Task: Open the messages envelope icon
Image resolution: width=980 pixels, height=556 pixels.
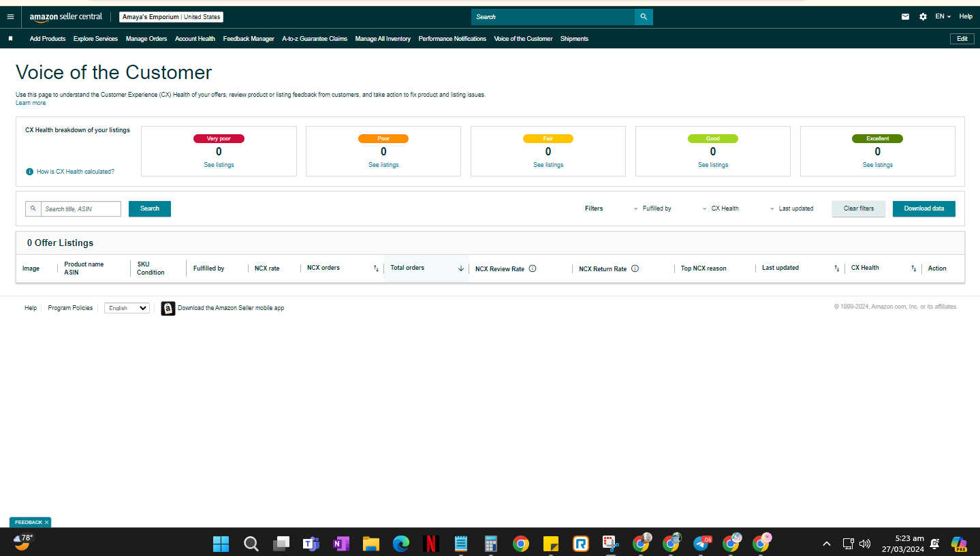Action: 905,16
